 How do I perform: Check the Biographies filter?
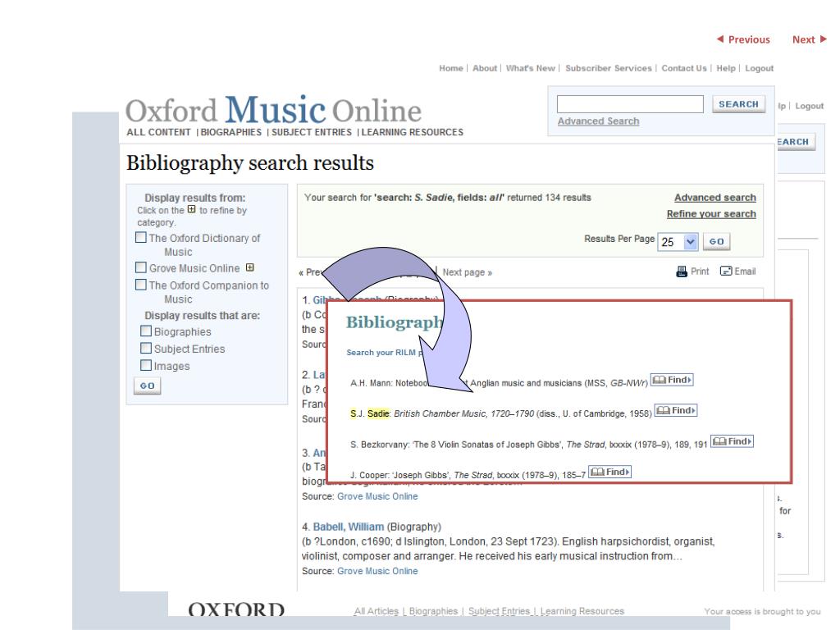(x=146, y=331)
